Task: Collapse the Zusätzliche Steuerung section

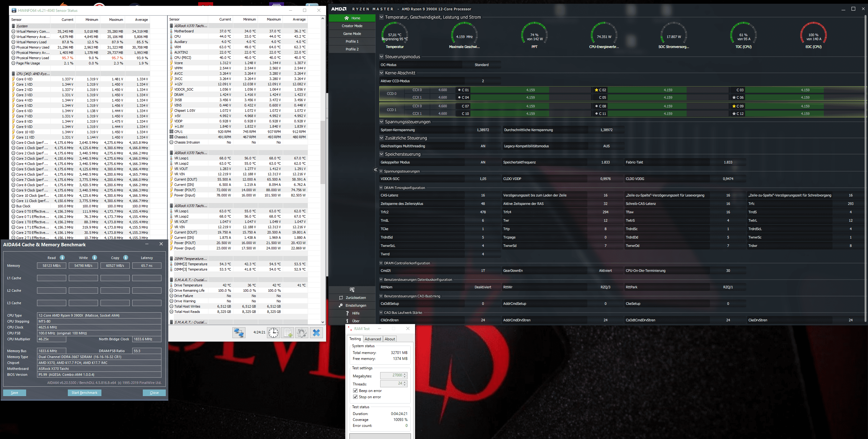Action: point(381,138)
